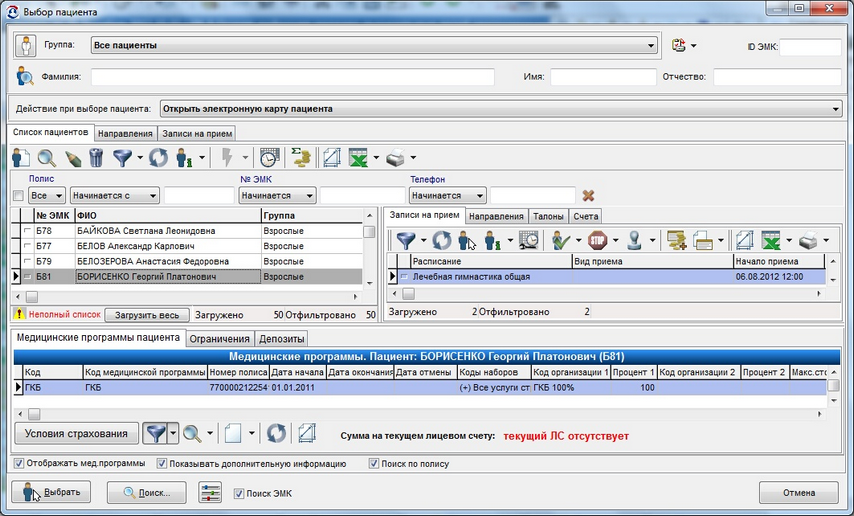The width and height of the screenshot is (854, 516).
Task: Click the magnifier search icon in patient list toolbar
Action: pyautogui.click(x=46, y=158)
